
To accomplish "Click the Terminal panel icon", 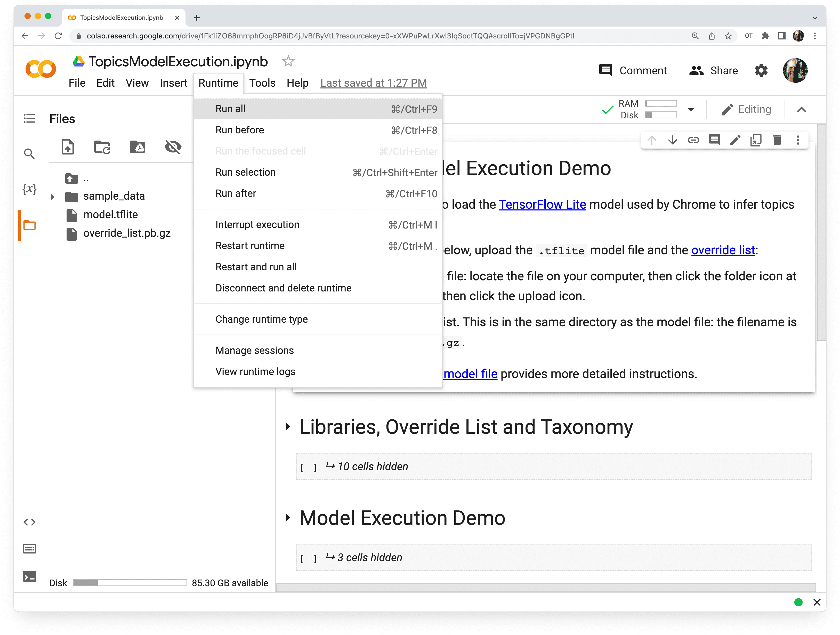I will 29,576.
